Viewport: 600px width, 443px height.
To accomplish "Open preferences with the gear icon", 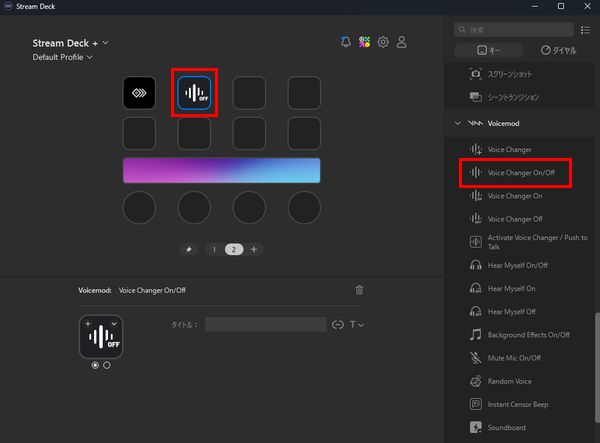I will 383,42.
